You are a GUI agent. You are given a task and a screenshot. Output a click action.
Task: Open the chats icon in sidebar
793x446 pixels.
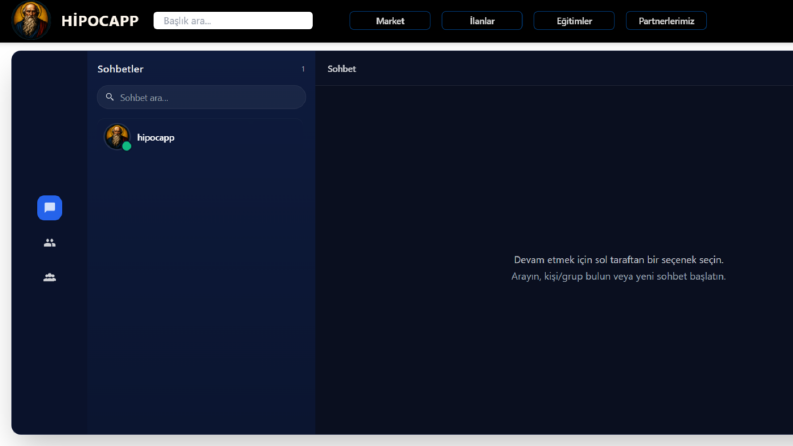(50, 207)
